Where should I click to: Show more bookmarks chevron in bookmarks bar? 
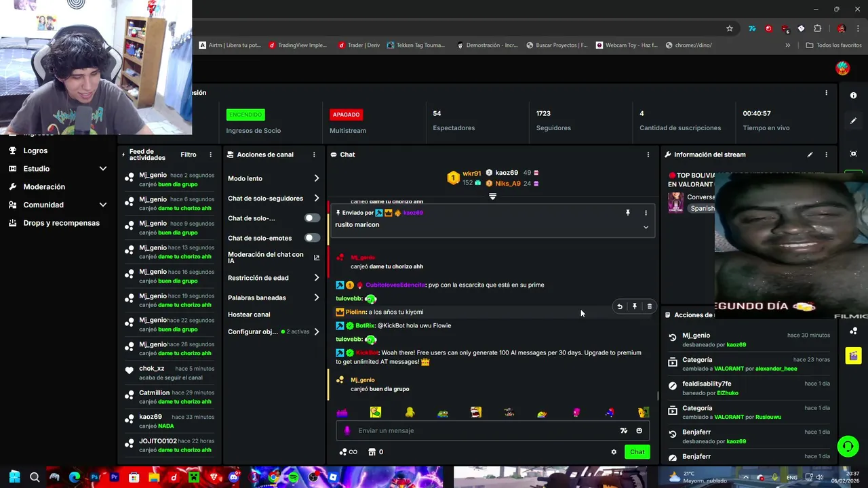coord(787,45)
